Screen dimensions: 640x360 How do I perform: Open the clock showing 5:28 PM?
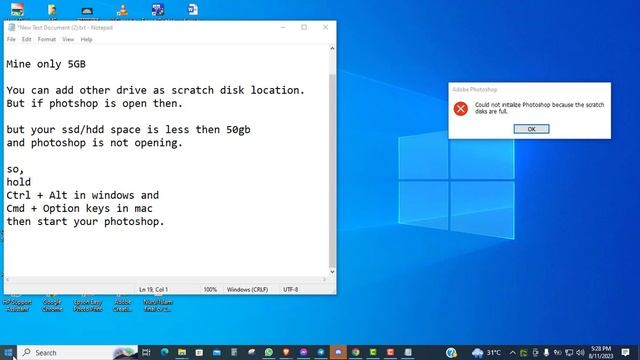(601, 352)
